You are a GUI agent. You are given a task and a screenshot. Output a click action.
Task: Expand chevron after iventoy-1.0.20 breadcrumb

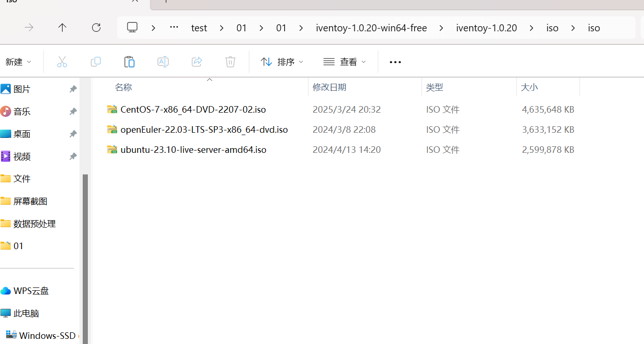pos(531,28)
